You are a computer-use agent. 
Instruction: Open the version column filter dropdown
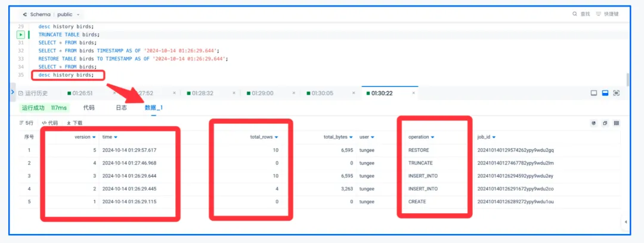pyautogui.click(x=94, y=137)
